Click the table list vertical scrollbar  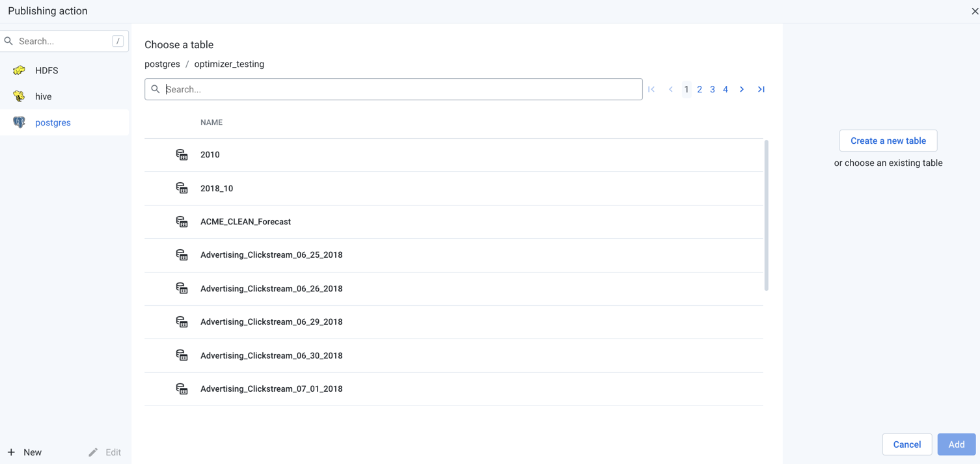click(x=766, y=215)
